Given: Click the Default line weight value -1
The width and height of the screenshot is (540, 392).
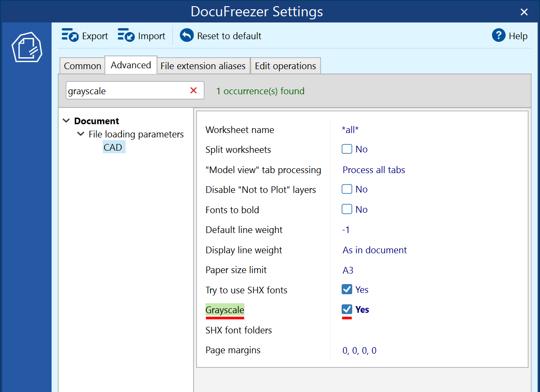Looking at the screenshot, I should tap(345, 229).
